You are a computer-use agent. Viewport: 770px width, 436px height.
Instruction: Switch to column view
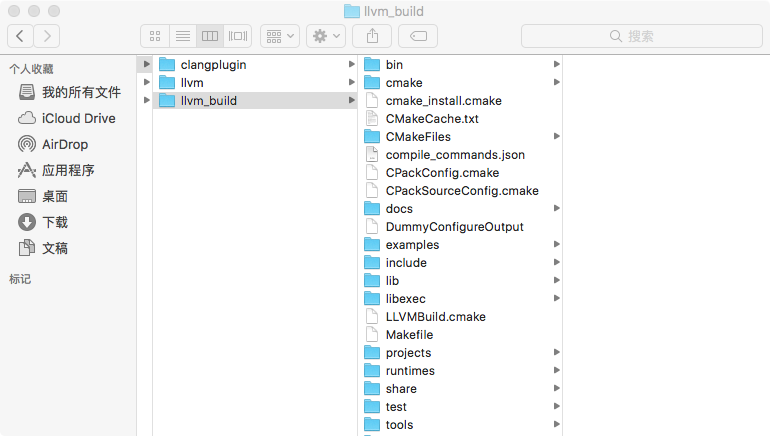pyautogui.click(x=210, y=36)
